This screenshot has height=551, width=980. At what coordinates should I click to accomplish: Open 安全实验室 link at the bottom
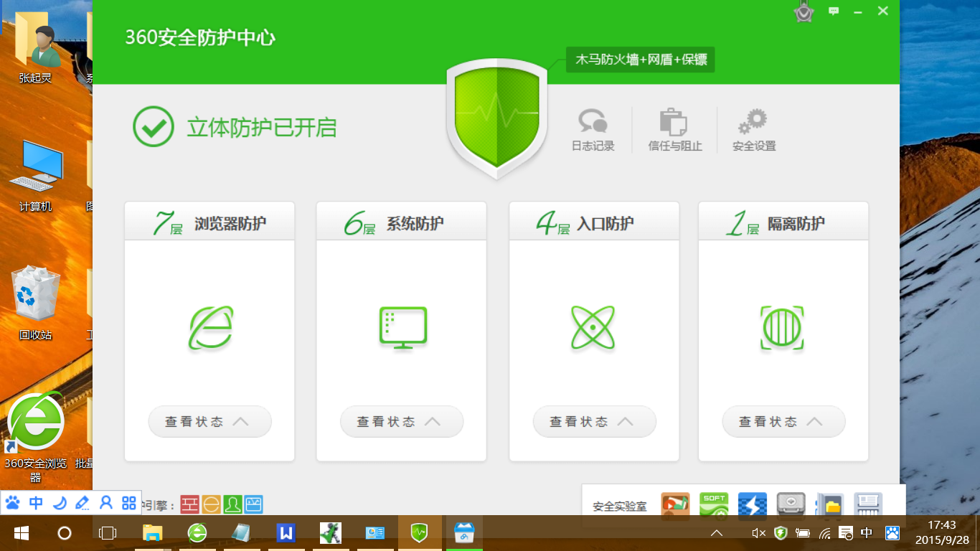pyautogui.click(x=621, y=504)
